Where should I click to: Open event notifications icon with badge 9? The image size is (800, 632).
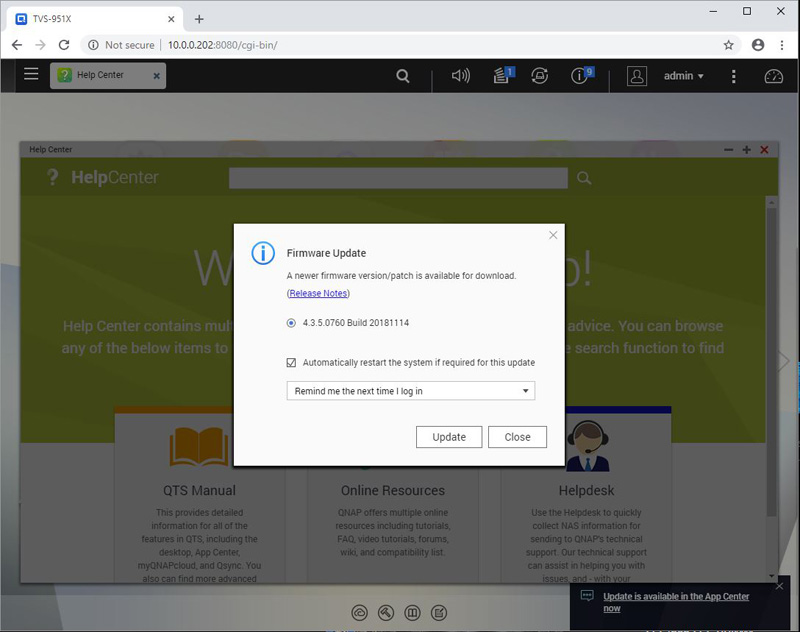tap(582, 75)
